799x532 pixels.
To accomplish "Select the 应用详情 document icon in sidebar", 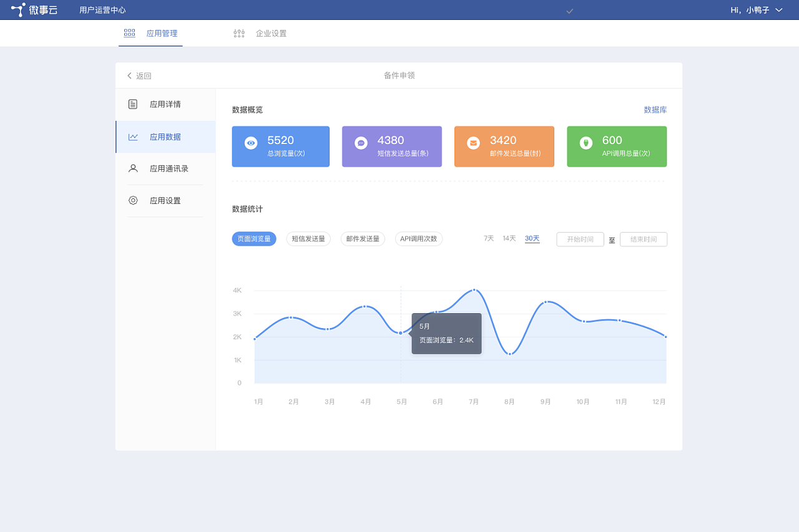I will (132, 104).
